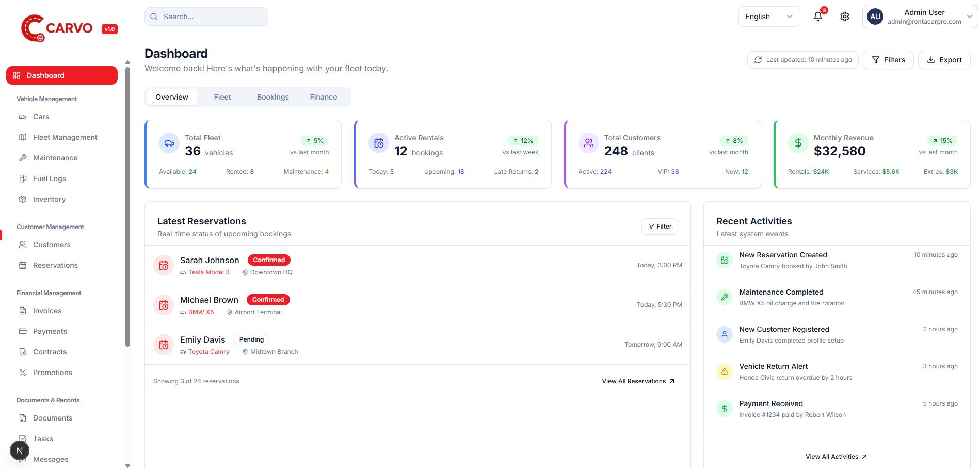
Task: Open the English language dropdown
Action: click(x=768, y=17)
